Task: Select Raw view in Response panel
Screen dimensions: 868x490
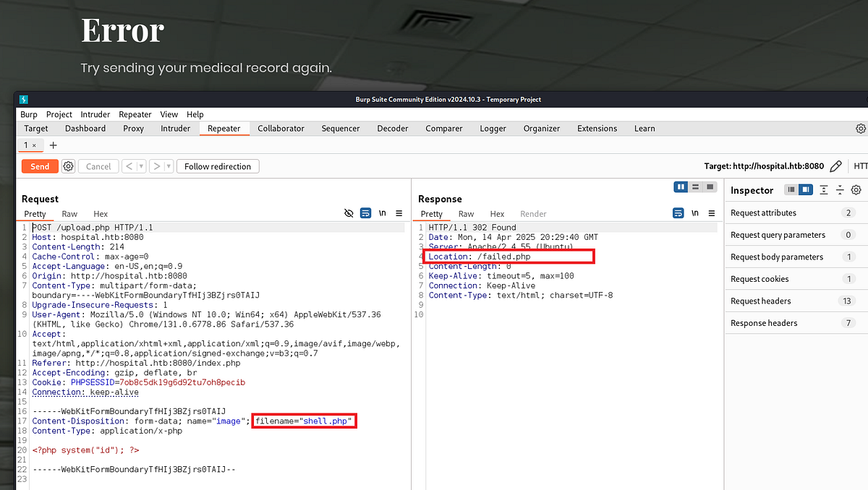Action: [467, 214]
